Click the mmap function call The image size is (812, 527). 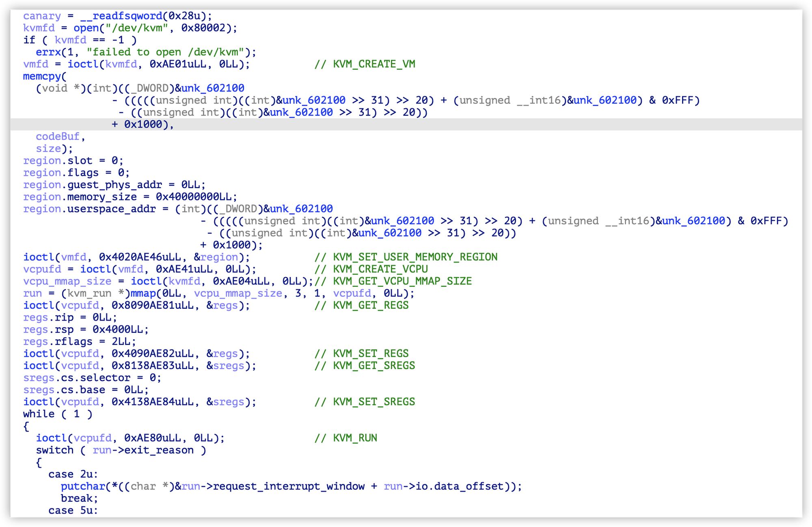[143, 293]
